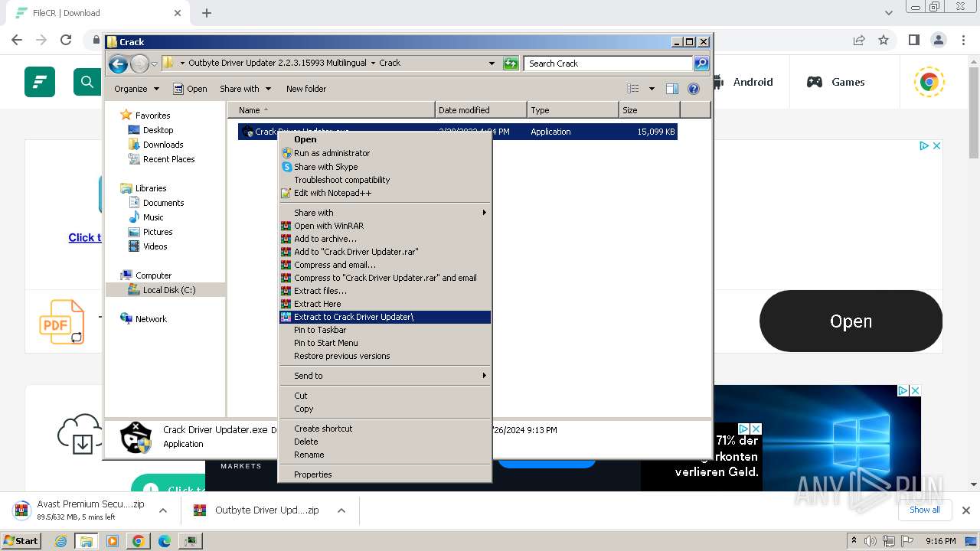Bookmark this page with star icon
Image resolution: width=980 pixels, height=551 pixels.
[884, 40]
